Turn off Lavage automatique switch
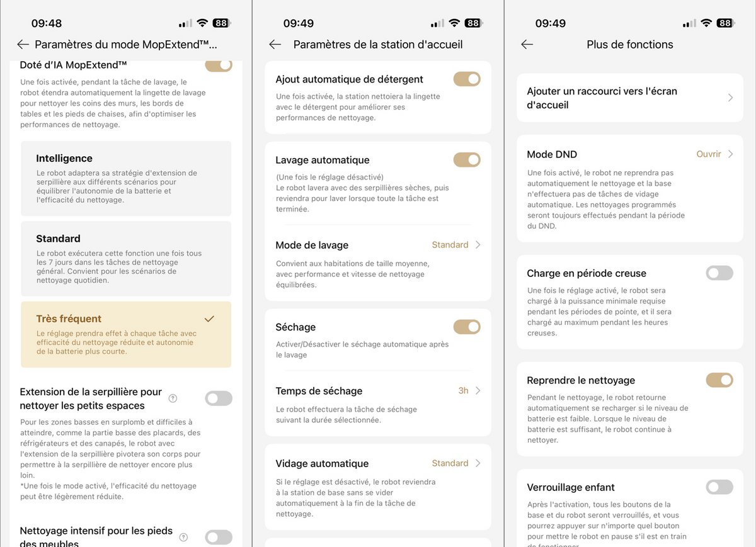Viewport: 756px width, 547px height. 467,160
